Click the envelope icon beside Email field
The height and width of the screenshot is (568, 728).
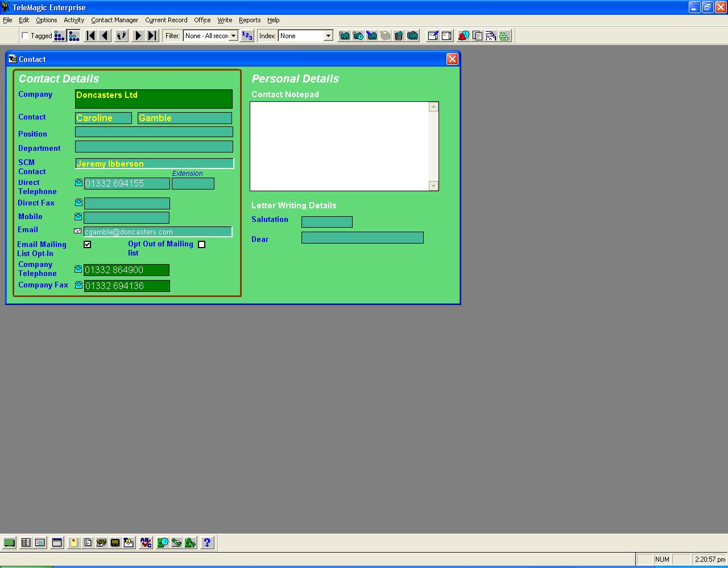(78, 231)
